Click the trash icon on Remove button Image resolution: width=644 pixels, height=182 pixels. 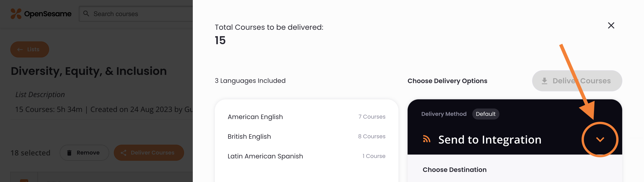(x=69, y=152)
